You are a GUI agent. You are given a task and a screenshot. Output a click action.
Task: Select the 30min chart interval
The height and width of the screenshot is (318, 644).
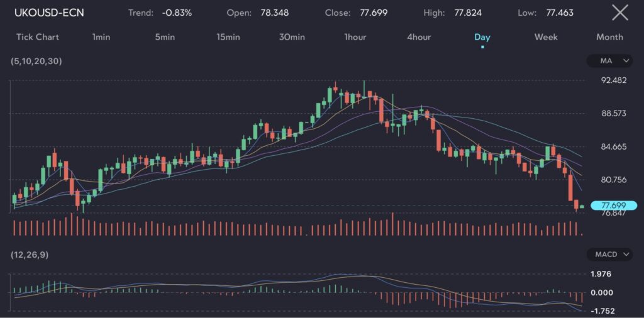292,37
